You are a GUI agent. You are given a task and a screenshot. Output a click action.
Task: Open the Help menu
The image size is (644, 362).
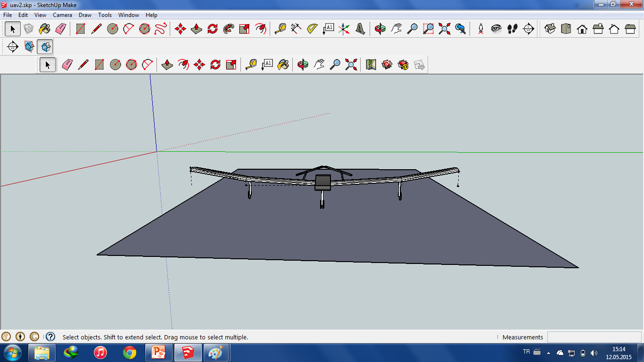151,15
